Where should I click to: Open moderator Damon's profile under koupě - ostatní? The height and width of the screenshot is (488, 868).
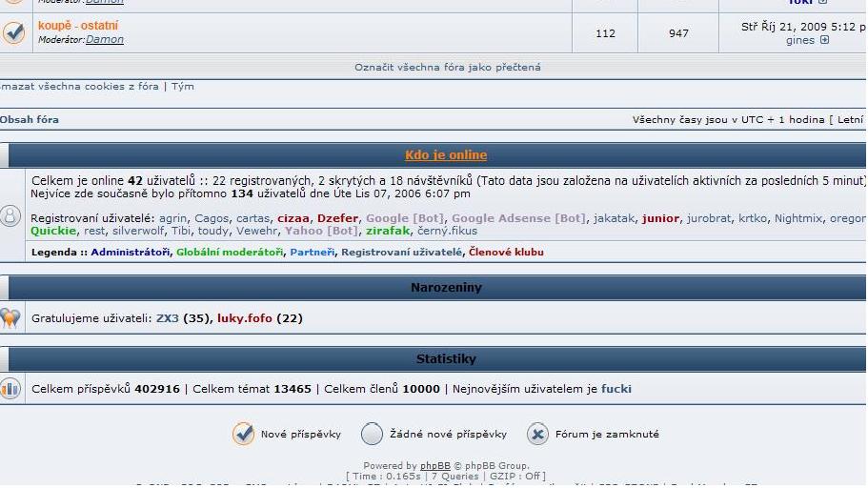click(x=105, y=40)
